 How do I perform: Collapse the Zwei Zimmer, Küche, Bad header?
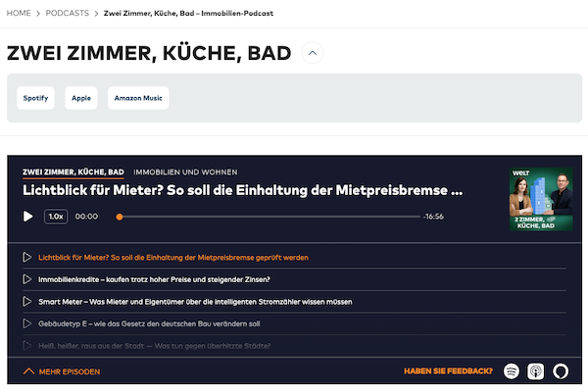pos(312,53)
